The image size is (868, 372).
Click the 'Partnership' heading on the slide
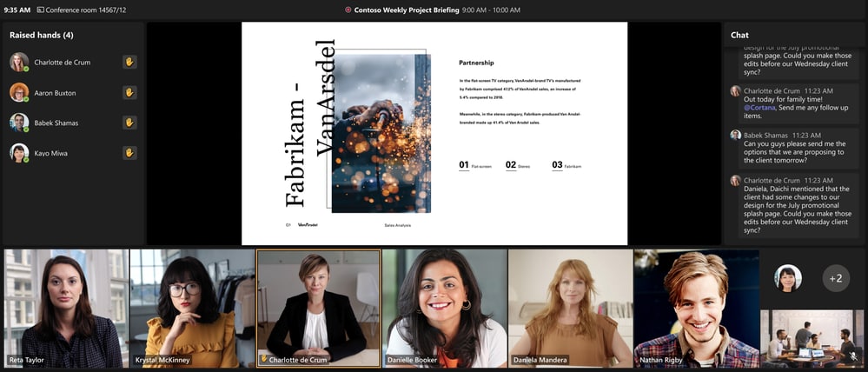(476, 63)
